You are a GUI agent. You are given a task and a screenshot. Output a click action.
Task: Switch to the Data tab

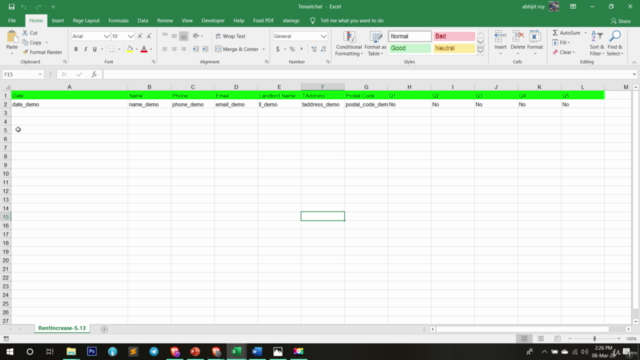(x=143, y=20)
